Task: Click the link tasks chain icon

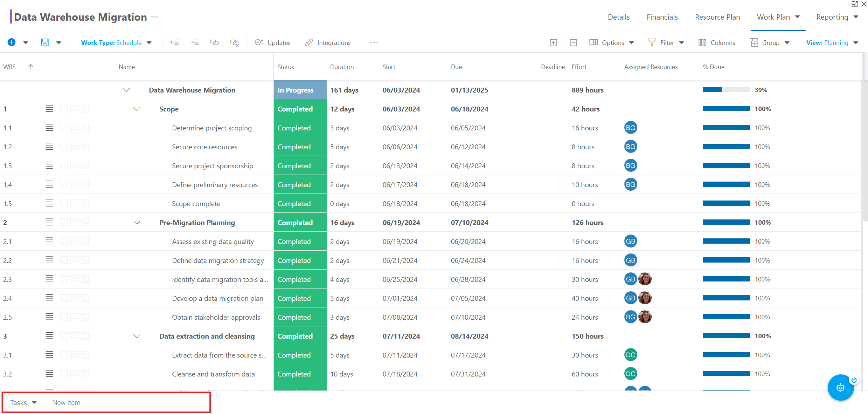Action: (x=214, y=42)
